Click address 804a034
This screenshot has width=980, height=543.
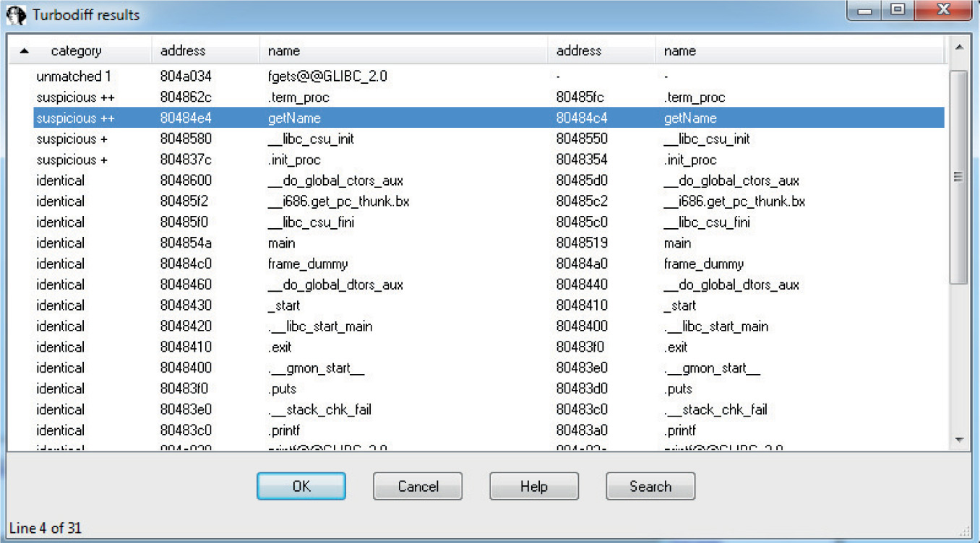pyautogui.click(x=186, y=76)
